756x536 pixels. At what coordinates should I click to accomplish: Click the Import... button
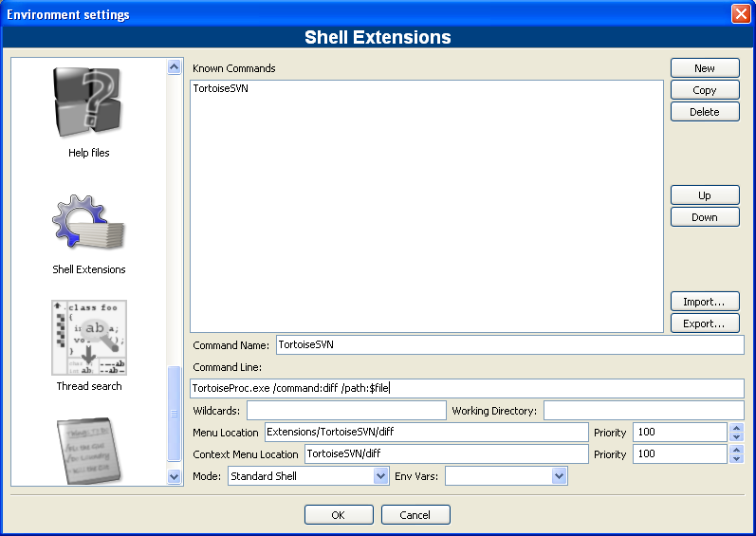tap(705, 302)
